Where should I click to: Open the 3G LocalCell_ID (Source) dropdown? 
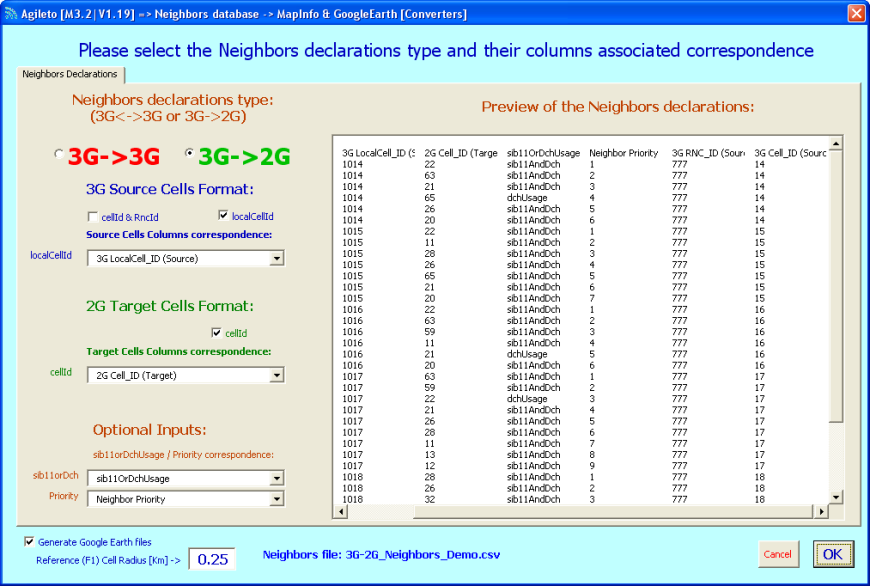(277, 259)
